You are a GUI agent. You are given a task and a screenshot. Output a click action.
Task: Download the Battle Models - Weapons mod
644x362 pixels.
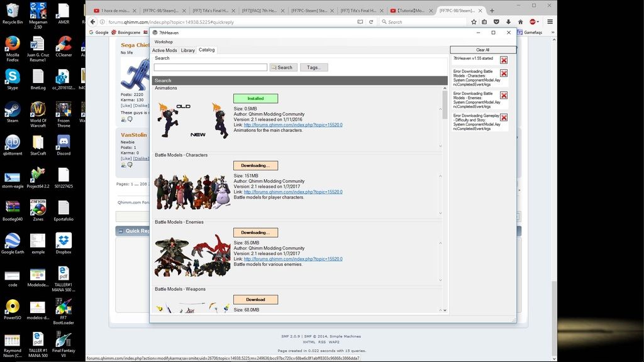(x=255, y=300)
